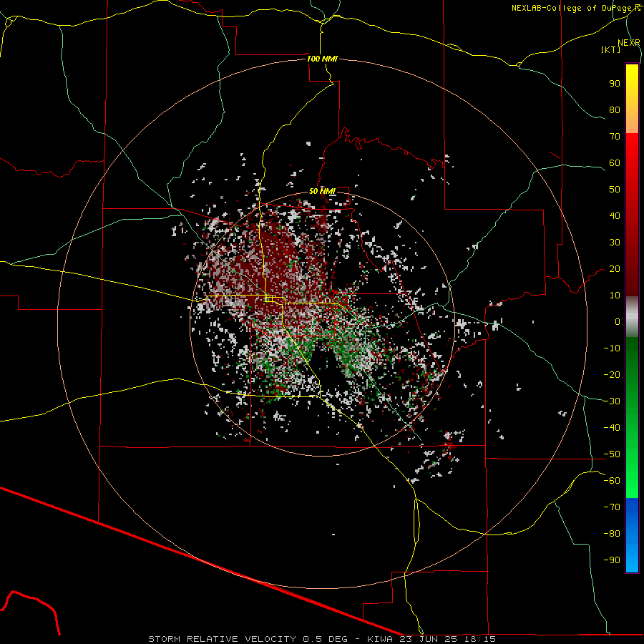Click the positive 30 scale label
Screen dimensions: 644x644
pos(615,243)
